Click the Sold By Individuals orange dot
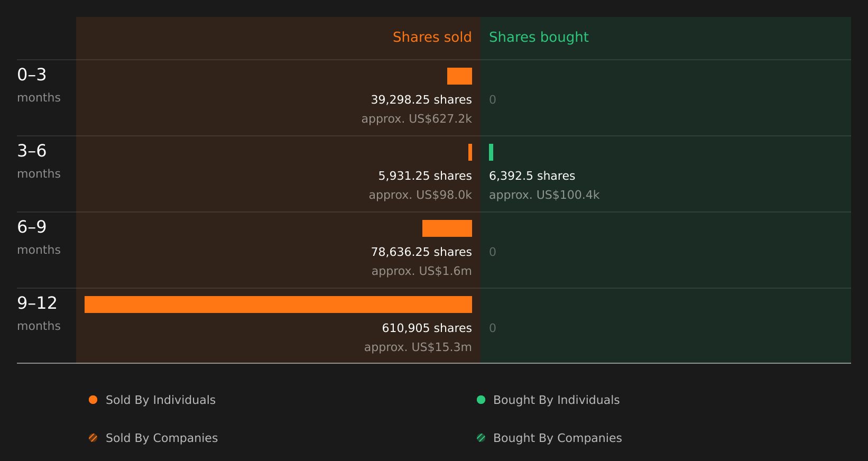This screenshot has width=868, height=461. tap(93, 400)
